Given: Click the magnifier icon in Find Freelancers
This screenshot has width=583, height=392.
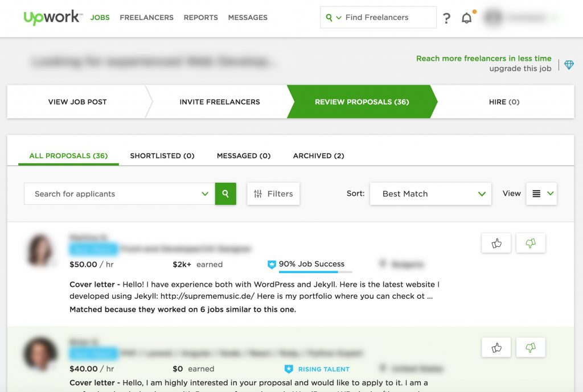Looking at the screenshot, I should coord(329,18).
